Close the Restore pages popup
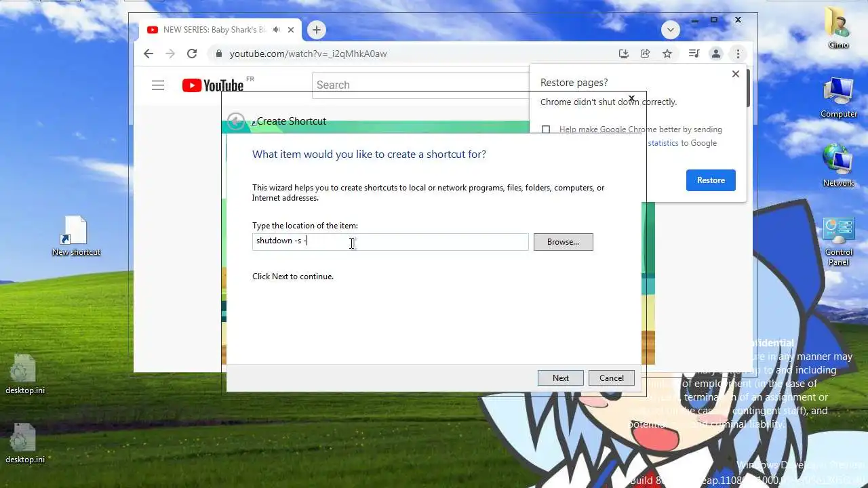 [736, 74]
